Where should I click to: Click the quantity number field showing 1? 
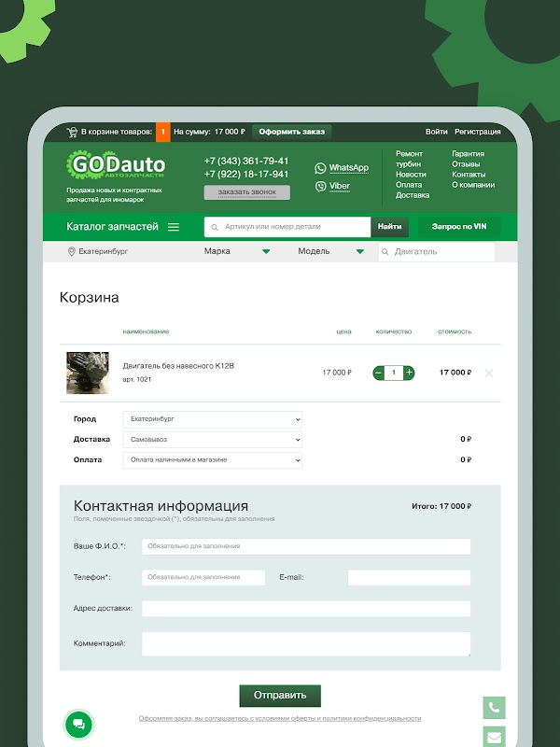394,373
